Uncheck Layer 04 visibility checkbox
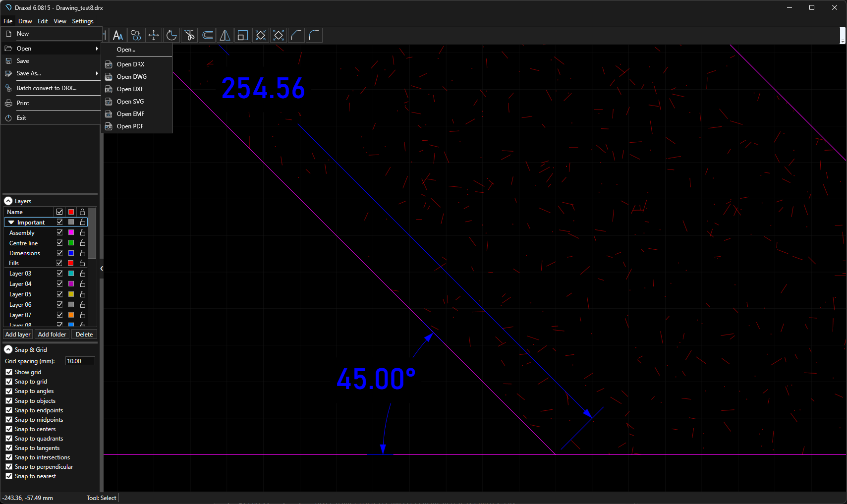The image size is (847, 504). [x=59, y=284]
